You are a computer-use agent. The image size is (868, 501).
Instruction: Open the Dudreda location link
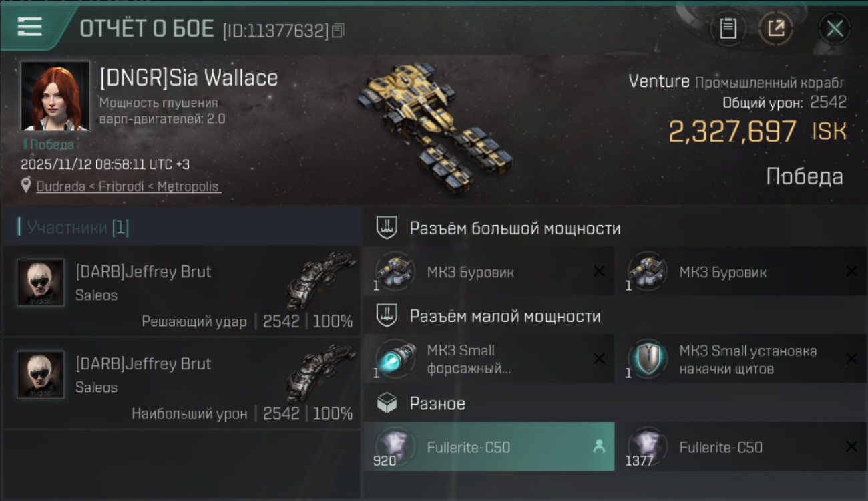click(128, 186)
